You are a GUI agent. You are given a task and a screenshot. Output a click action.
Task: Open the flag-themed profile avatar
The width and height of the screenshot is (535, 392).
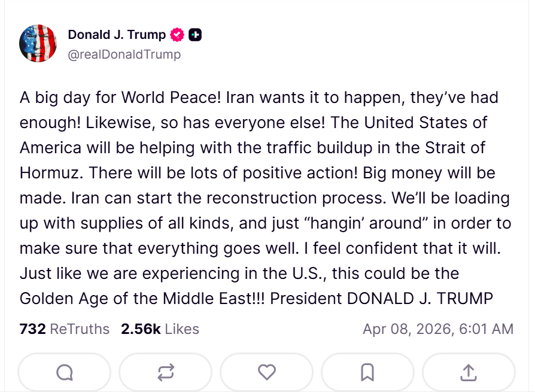point(38,44)
